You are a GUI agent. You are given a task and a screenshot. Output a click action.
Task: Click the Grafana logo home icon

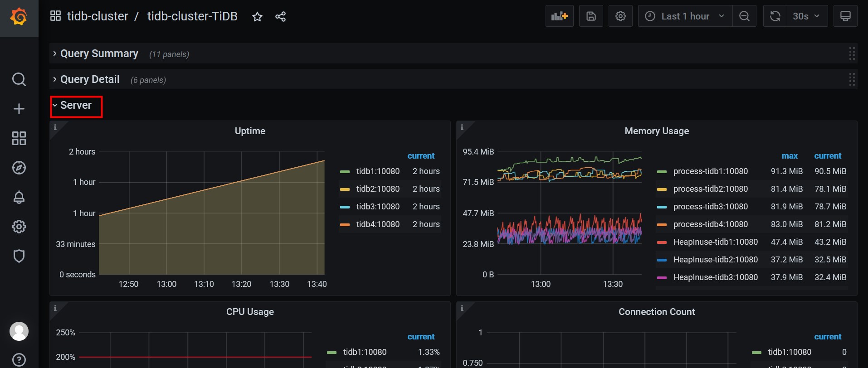[19, 17]
